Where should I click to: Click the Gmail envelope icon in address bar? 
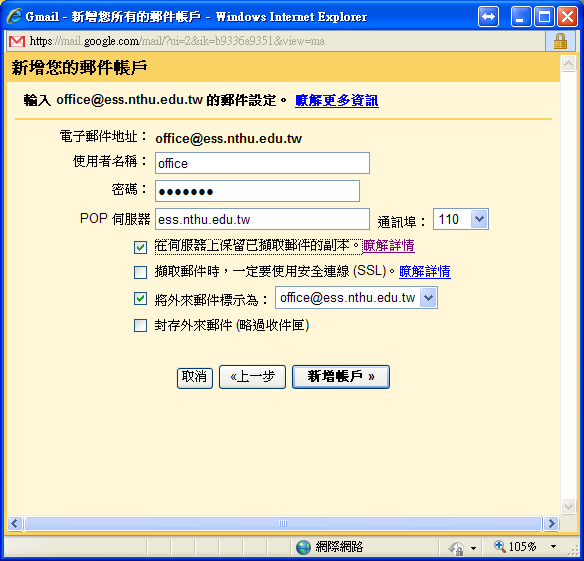point(17,41)
